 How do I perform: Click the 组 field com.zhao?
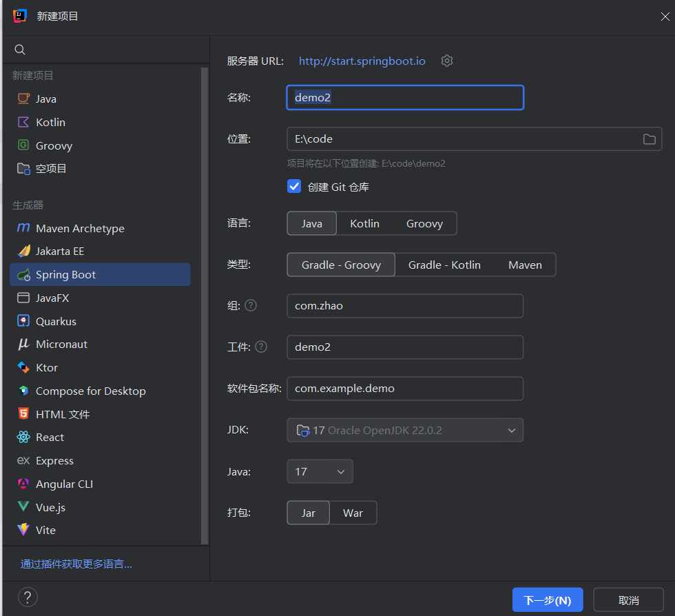pyautogui.click(x=405, y=306)
